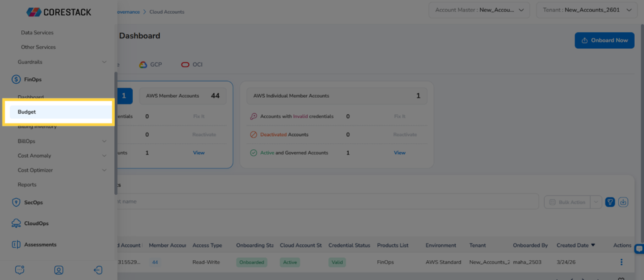
Task: Click the Access Type column header
Action: point(207,246)
